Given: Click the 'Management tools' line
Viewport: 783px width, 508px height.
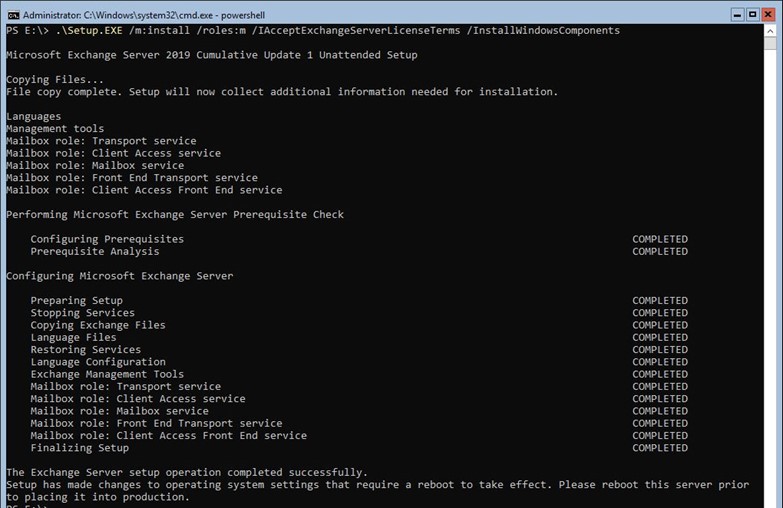Looking at the screenshot, I should pyautogui.click(x=55, y=129).
